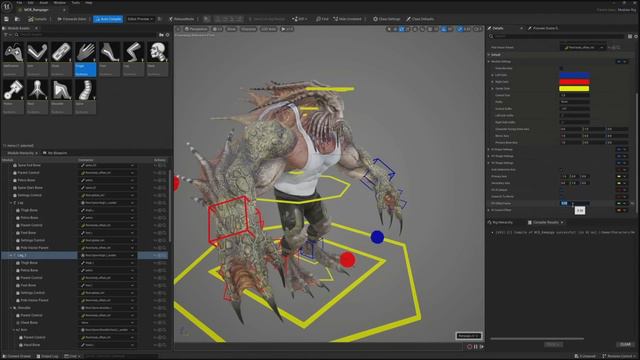The width and height of the screenshot is (640, 360).
Task: Open the viewport Lit view mode dropdown
Action: (218, 29)
